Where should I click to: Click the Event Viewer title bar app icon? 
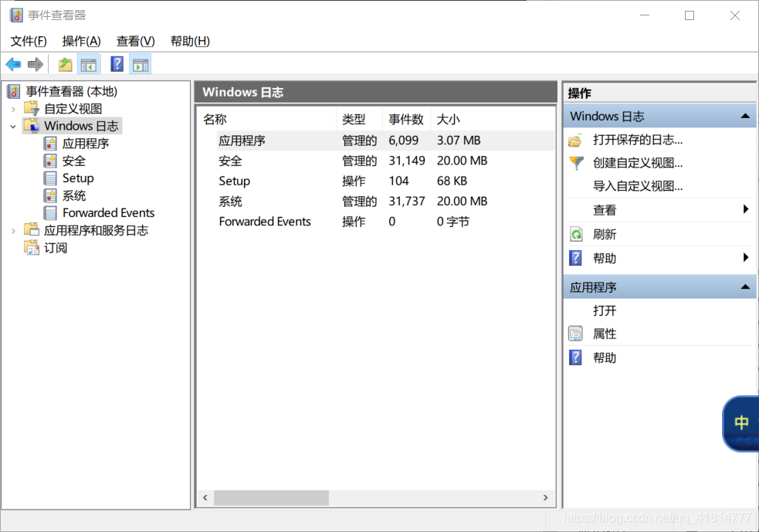click(x=16, y=15)
